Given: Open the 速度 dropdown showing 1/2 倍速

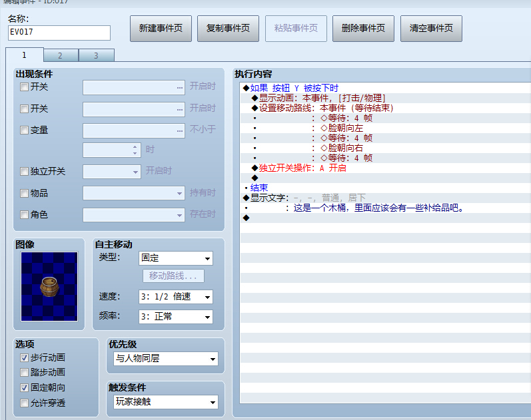Looking at the screenshot, I should [x=175, y=297].
